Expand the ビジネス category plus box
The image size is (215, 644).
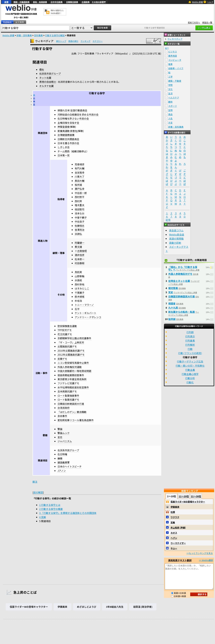tap(166, 51)
